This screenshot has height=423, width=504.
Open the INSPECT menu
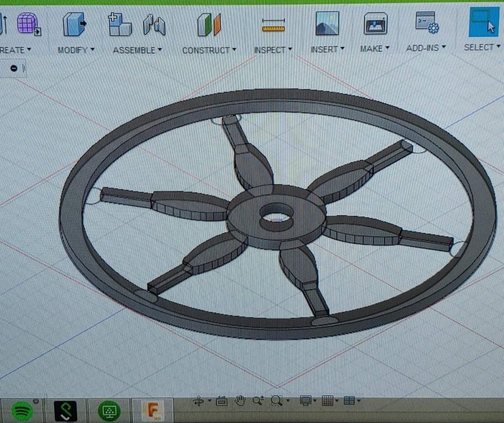point(273,50)
